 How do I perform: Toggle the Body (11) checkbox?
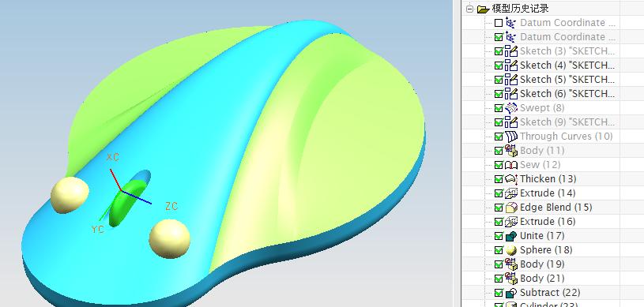click(x=499, y=151)
